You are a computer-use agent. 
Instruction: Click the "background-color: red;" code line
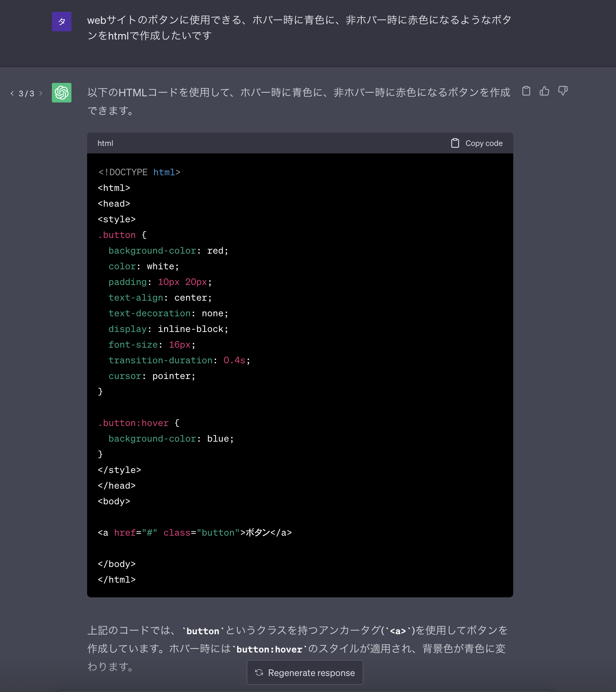point(168,251)
